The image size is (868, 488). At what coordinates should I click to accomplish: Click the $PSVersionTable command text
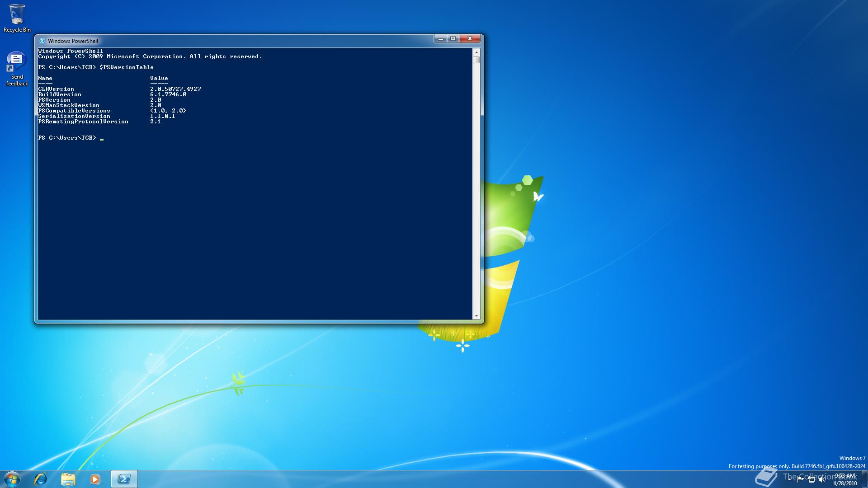(127, 67)
